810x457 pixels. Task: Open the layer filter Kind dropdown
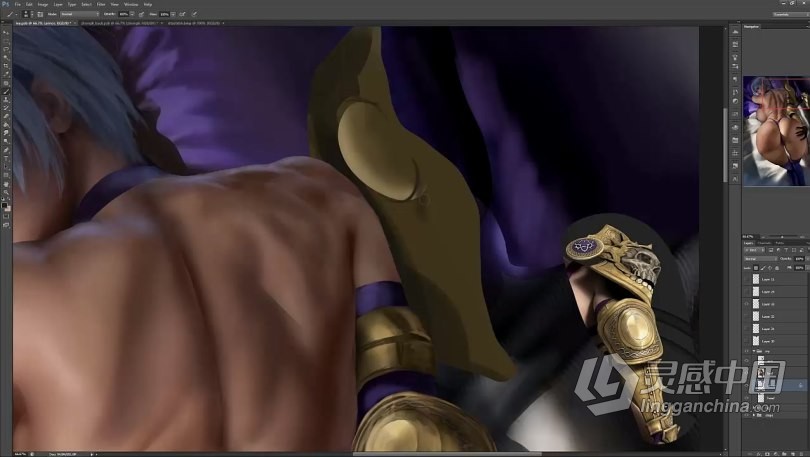755,250
